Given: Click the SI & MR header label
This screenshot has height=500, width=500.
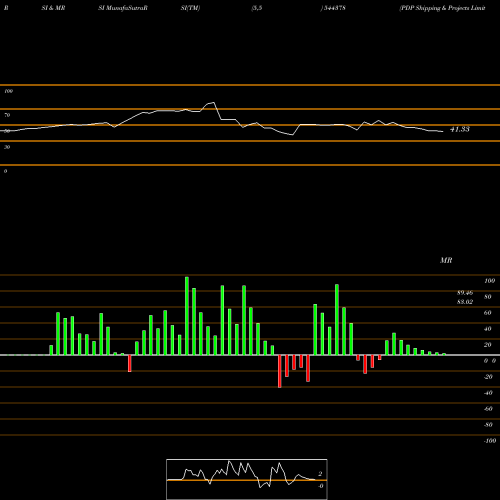Looking at the screenshot, I should point(53,8).
